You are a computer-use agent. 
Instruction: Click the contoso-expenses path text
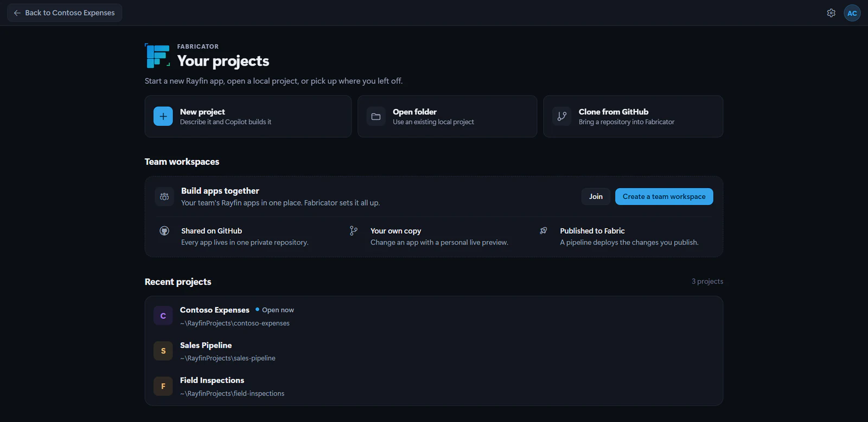pyautogui.click(x=235, y=323)
